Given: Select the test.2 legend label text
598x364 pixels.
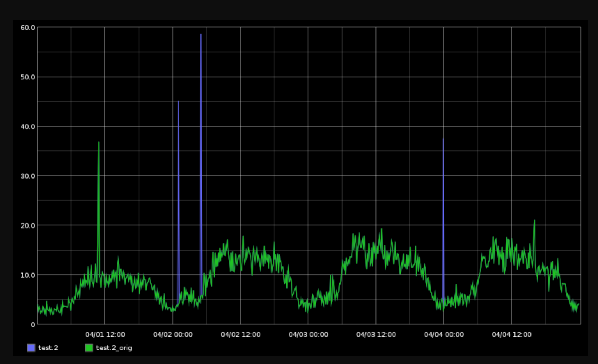Looking at the screenshot, I should 48,348.
